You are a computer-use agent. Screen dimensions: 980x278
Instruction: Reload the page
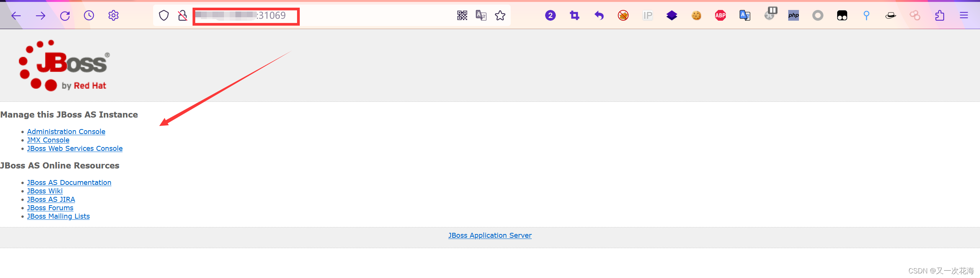pos(65,16)
